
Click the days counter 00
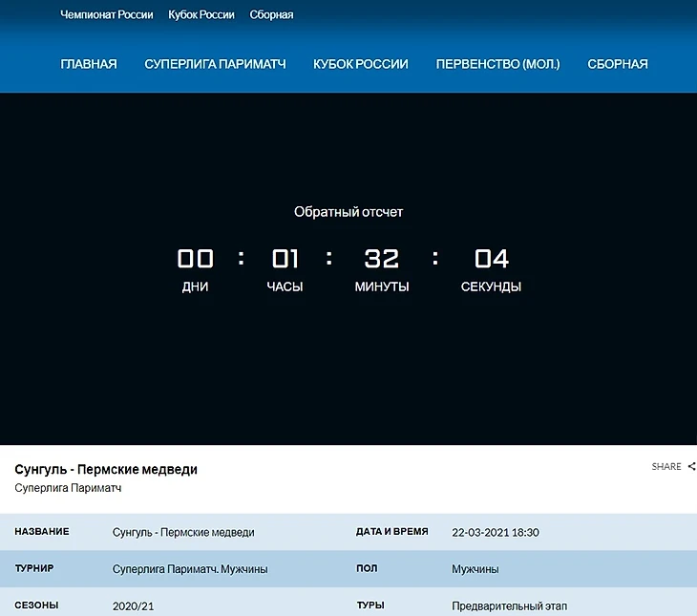point(195,259)
